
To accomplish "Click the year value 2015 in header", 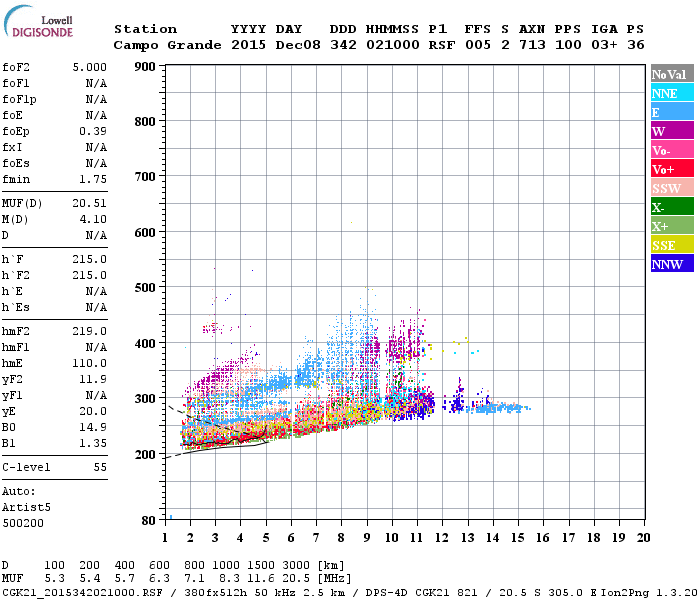I will click(x=248, y=45).
